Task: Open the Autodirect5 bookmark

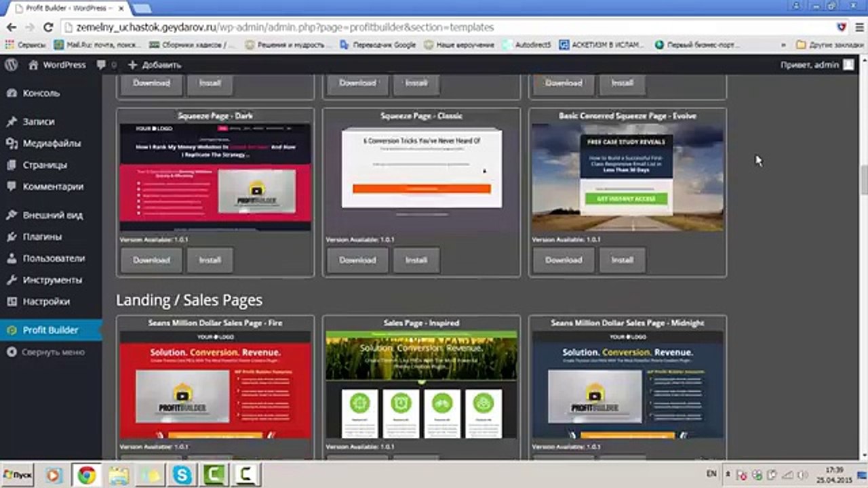Action: 528,45
